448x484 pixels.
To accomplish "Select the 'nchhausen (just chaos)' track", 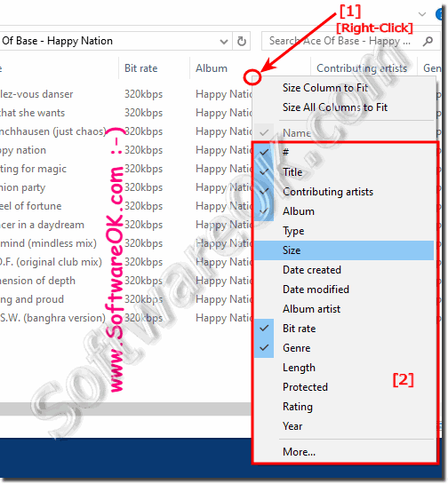I will tap(53, 131).
